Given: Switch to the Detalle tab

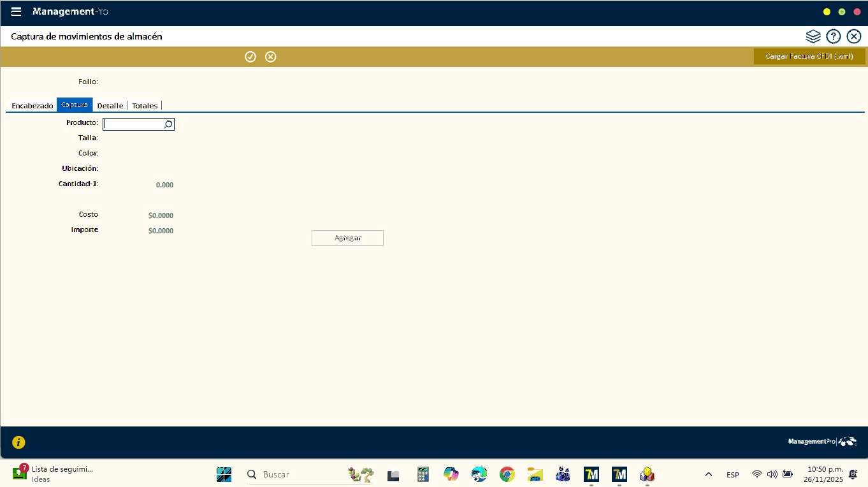Looking at the screenshot, I should tap(110, 106).
